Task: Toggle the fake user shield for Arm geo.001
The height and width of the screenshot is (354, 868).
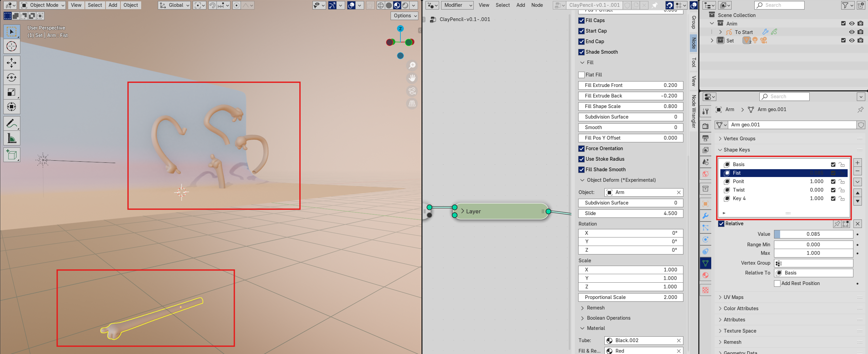Action: [861, 125]
